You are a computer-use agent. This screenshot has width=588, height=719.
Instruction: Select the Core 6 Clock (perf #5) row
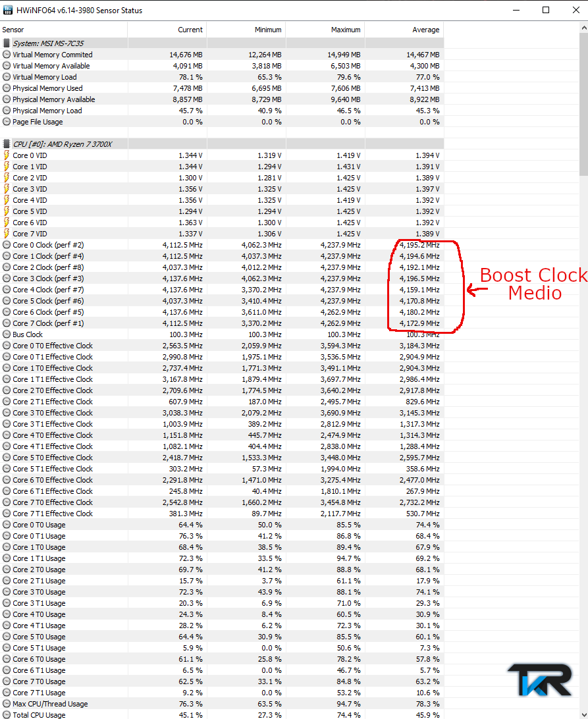coord(222,312)
